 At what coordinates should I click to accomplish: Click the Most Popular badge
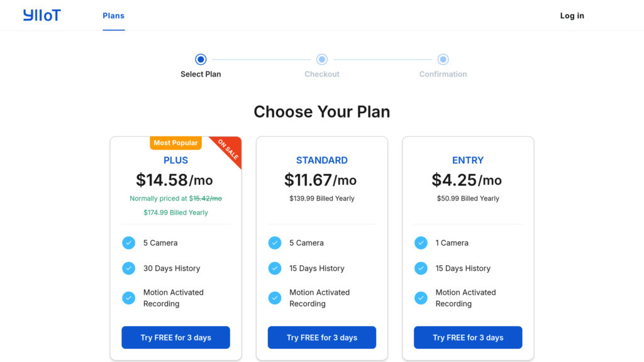tap(175, 143)
